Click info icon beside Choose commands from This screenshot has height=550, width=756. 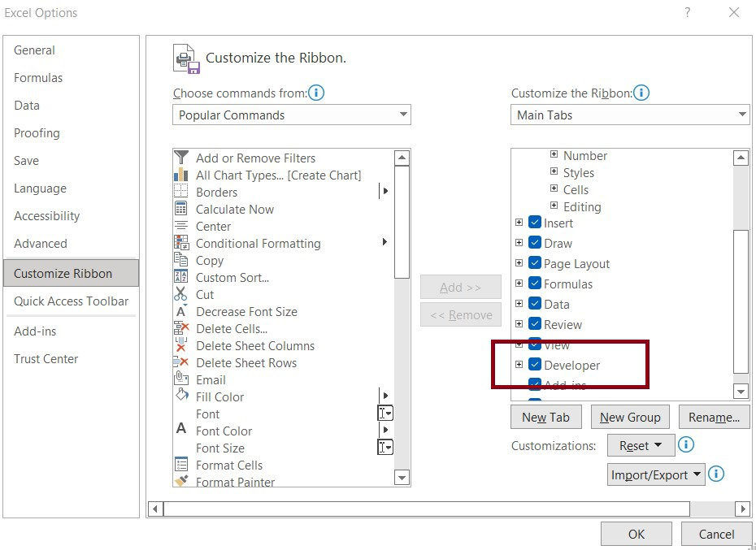click(316, 93)
